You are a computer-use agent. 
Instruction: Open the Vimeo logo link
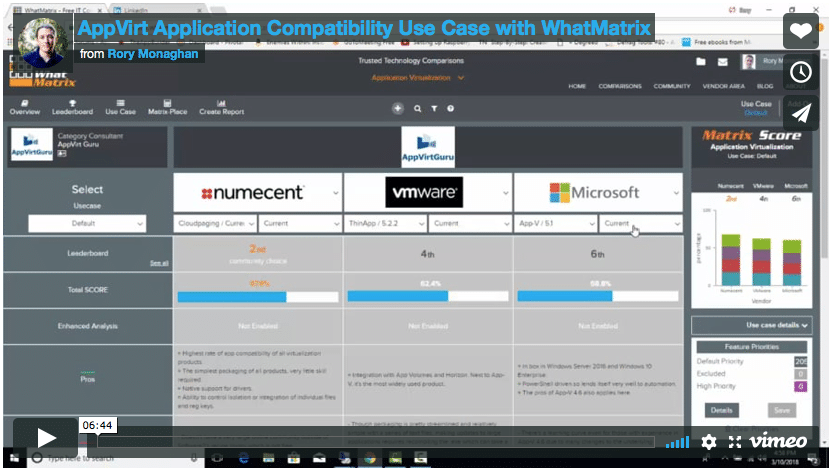pyautogui.click(x=778, y=441)
